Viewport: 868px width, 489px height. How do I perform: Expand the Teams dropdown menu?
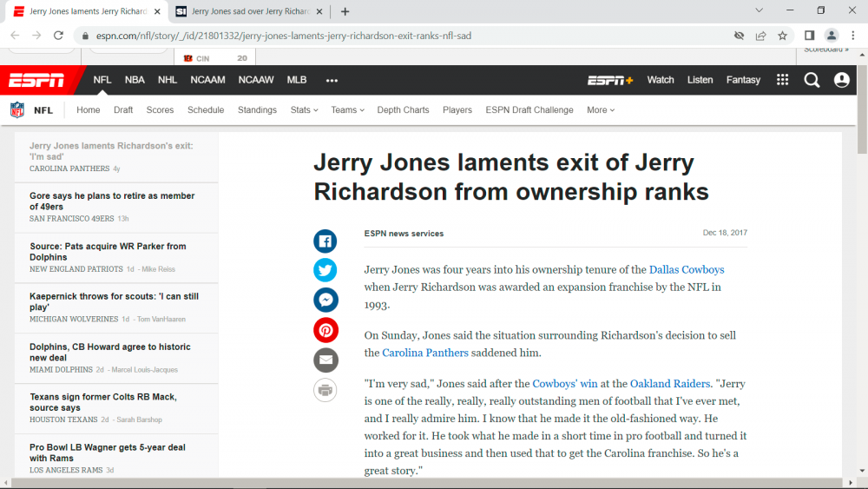347,110
